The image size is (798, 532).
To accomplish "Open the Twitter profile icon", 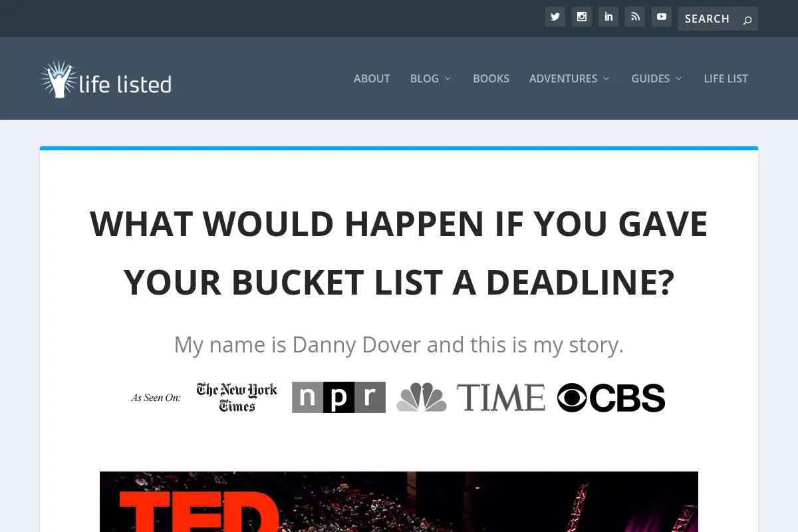I will click(555, 17).
